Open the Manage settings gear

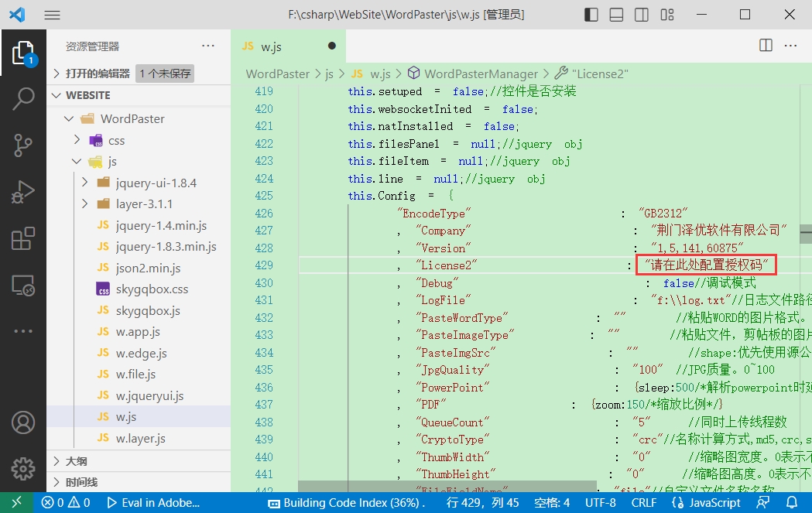(23, 468)
